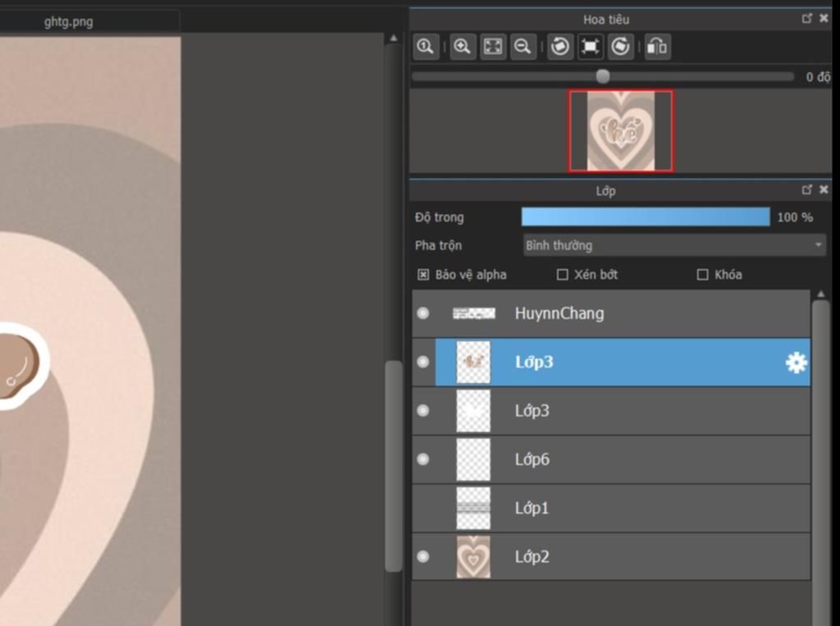Open the Pha trộn blend mode dropdown
840x626 pixels.
coord(674,245)
